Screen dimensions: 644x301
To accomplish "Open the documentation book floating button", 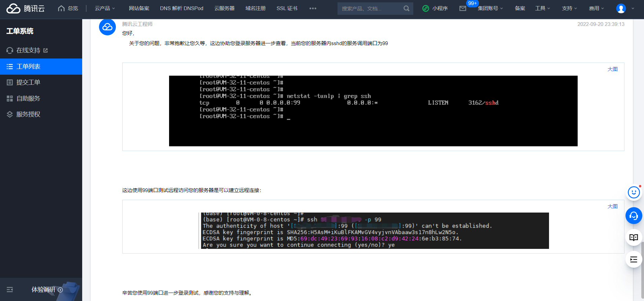I will pos(634,237).
